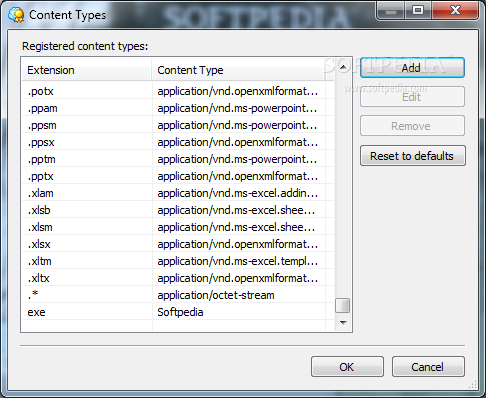Select the .pptm extension row
The height and width of the screenshot is (398, 486).
click(178, 159)
